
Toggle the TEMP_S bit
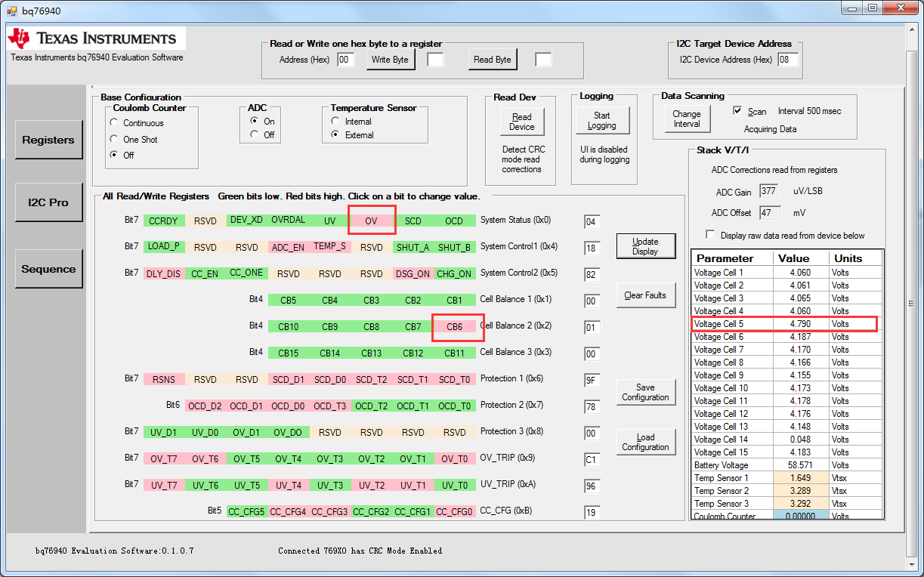tap(330, 246)
